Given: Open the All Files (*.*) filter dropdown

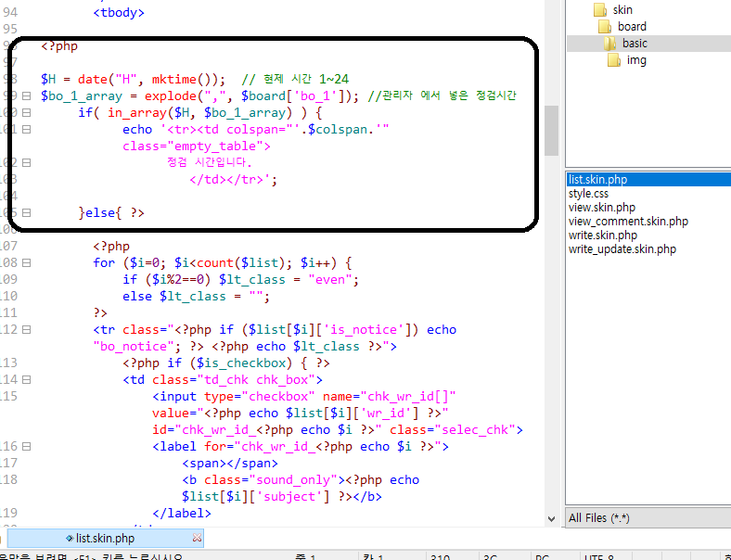Looking at the screenshot, I should tap(648, 517).
